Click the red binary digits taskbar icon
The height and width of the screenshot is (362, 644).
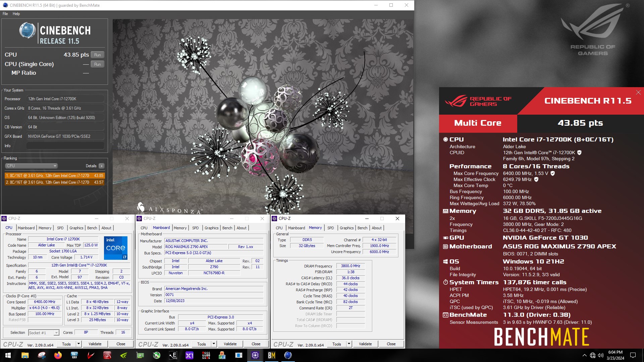pyautogui.click(x=206, y=355)
